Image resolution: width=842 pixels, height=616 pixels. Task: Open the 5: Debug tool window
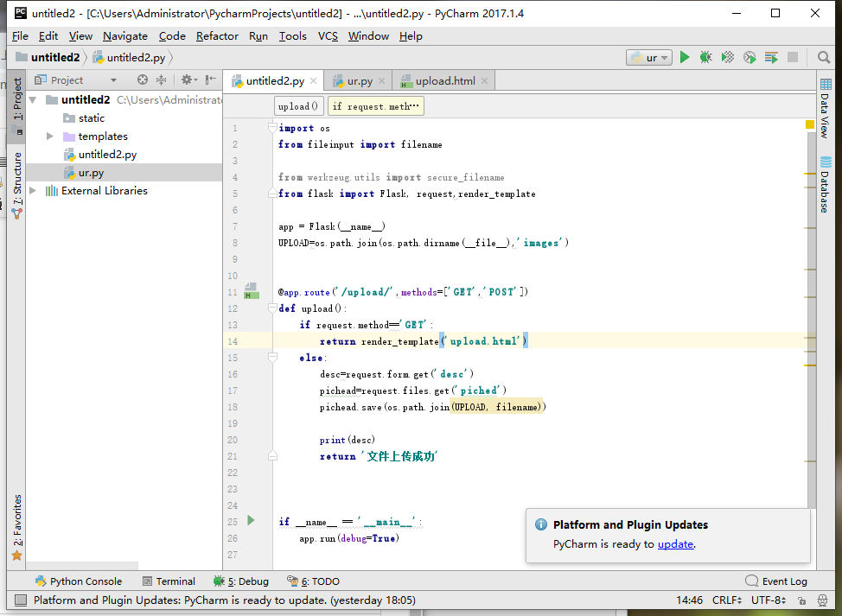point(240,581)
